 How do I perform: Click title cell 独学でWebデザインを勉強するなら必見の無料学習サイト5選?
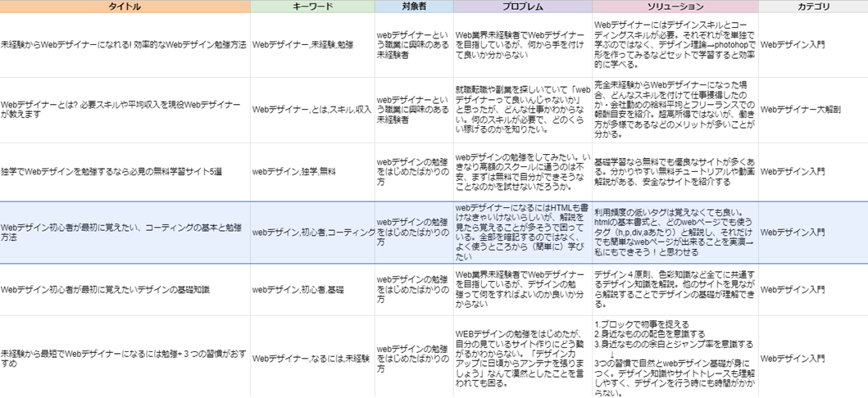[x=125, y=172]
